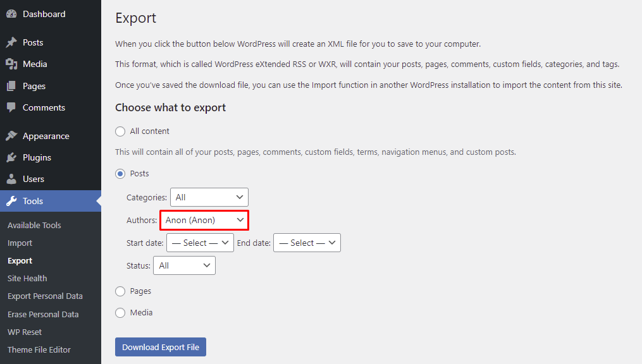
Task: Click the Download Export File button
Action: (x=160, y=346)
